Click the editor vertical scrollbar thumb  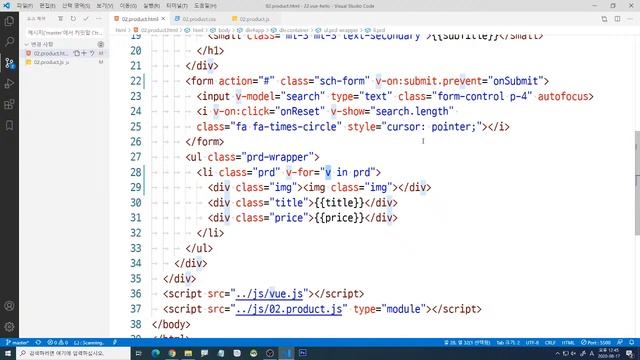point(637,182)
